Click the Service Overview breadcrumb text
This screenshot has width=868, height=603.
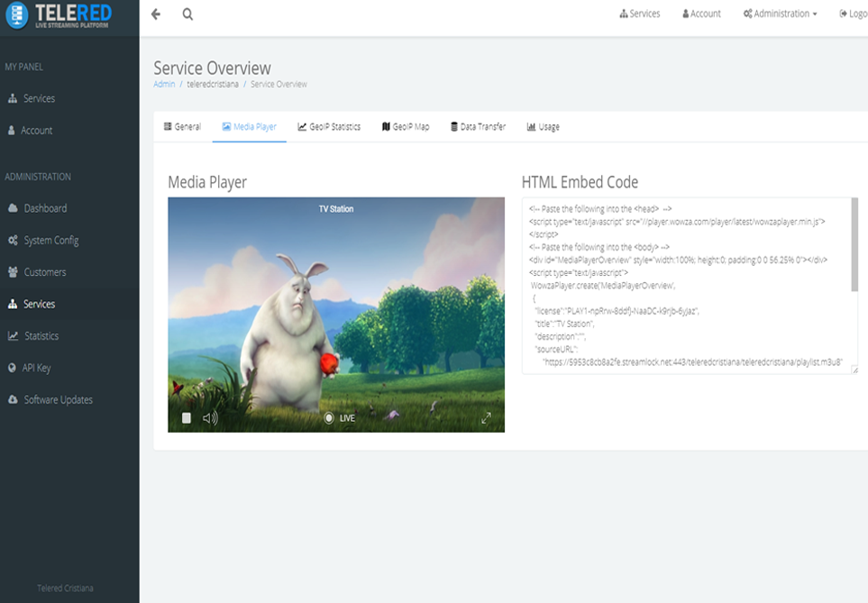point(279,84)
